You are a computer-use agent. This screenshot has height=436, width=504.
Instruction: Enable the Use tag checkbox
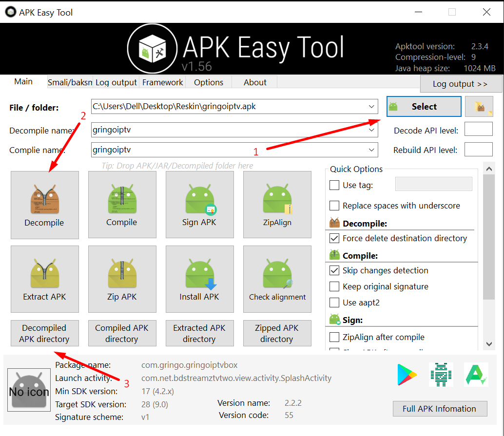point(334,185)
